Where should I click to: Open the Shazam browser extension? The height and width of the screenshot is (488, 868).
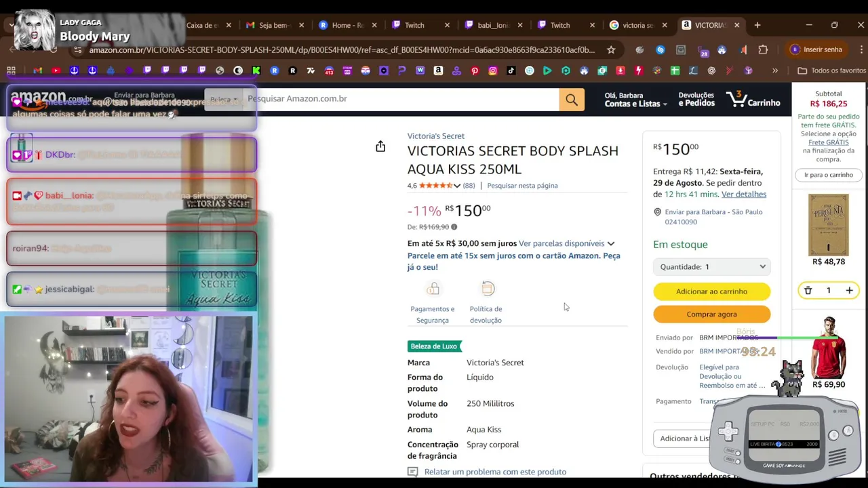[660, 49]
